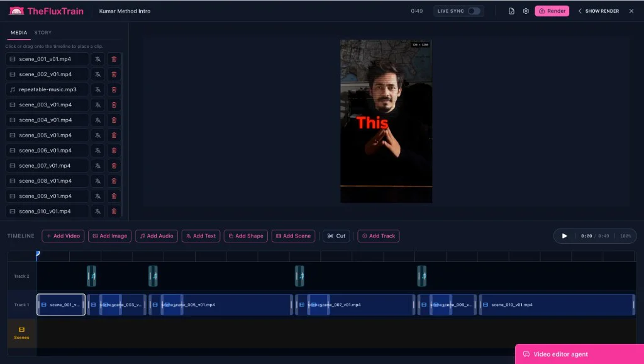The image size is (644, 364).
Task: Select repeatable-music.mp3 in media list
Action: tap(47, 89)
